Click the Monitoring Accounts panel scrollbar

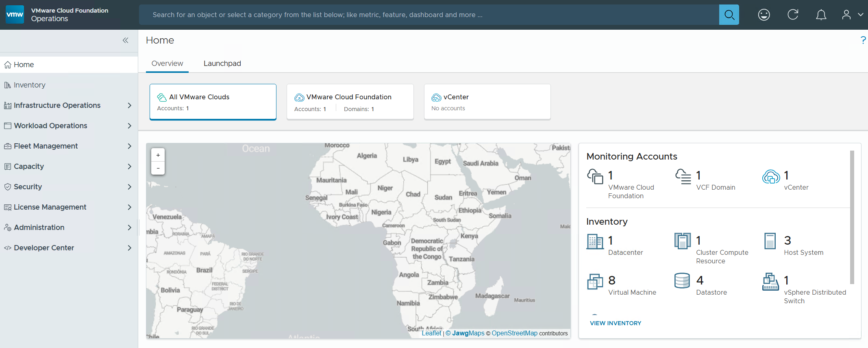[852, 217]
